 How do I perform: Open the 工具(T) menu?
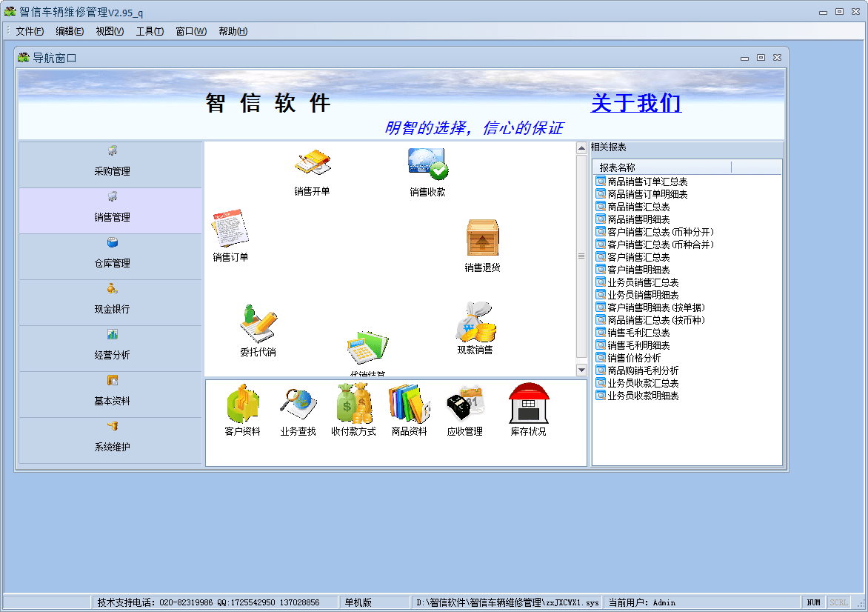pyautogui.click(x=150, y=31)
